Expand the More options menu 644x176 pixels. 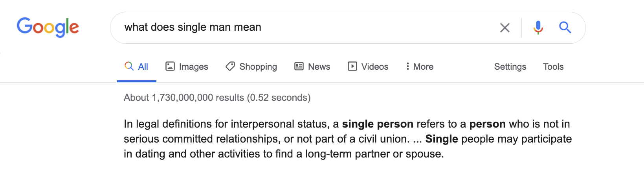[x=420, y=67]
